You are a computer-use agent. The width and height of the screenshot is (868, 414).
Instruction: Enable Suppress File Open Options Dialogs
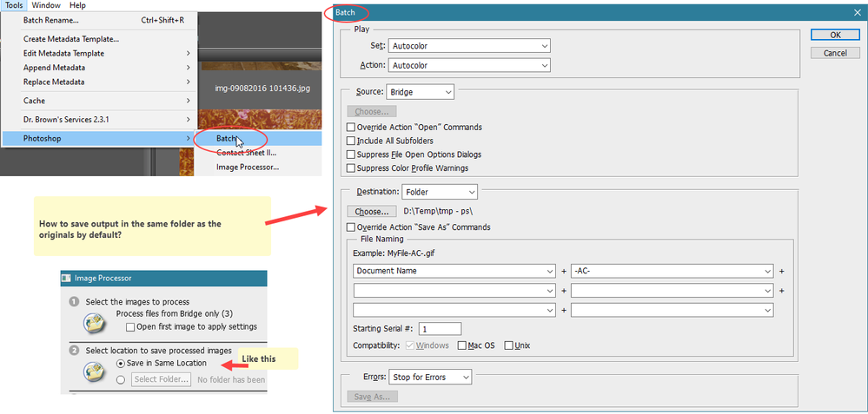350,154
